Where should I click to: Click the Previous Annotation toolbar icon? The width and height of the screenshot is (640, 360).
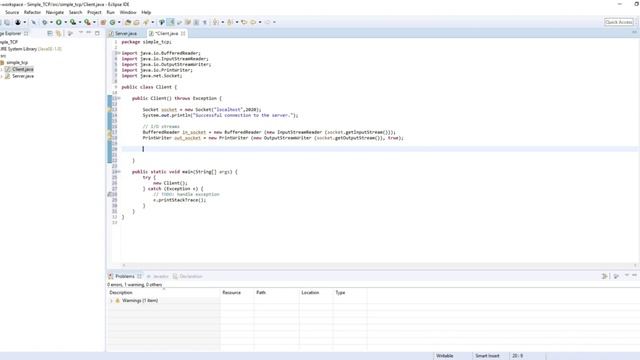coord(230,22)
